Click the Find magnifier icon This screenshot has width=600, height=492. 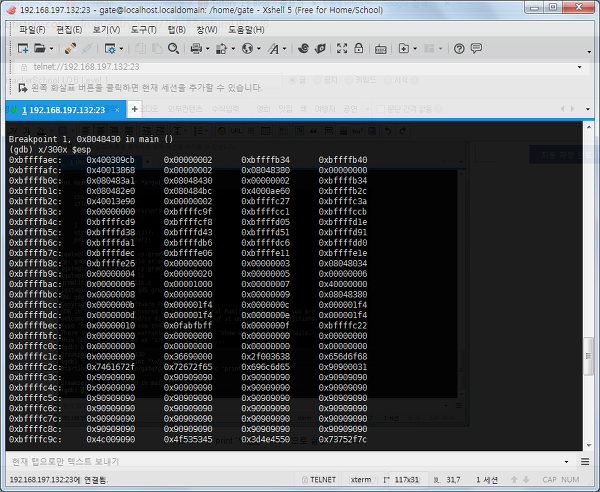(173, 49)
